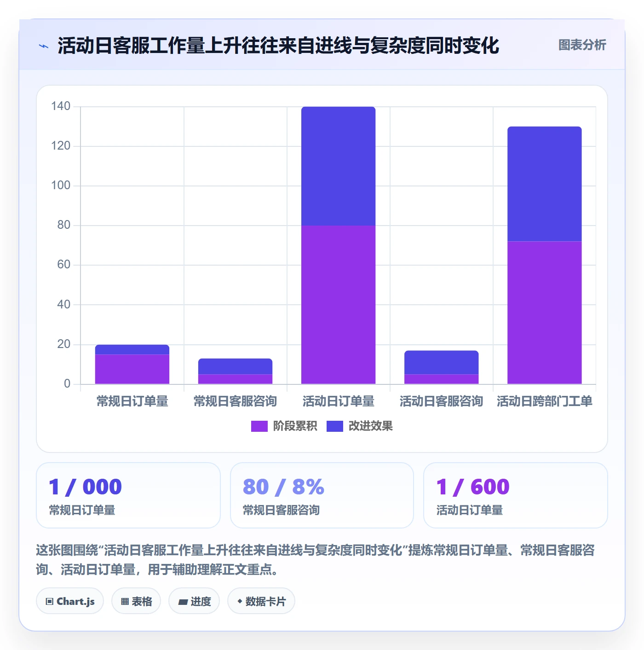Click the 活动日订单量 x-axis label
The image size is (644, 650).
(339, 401)
